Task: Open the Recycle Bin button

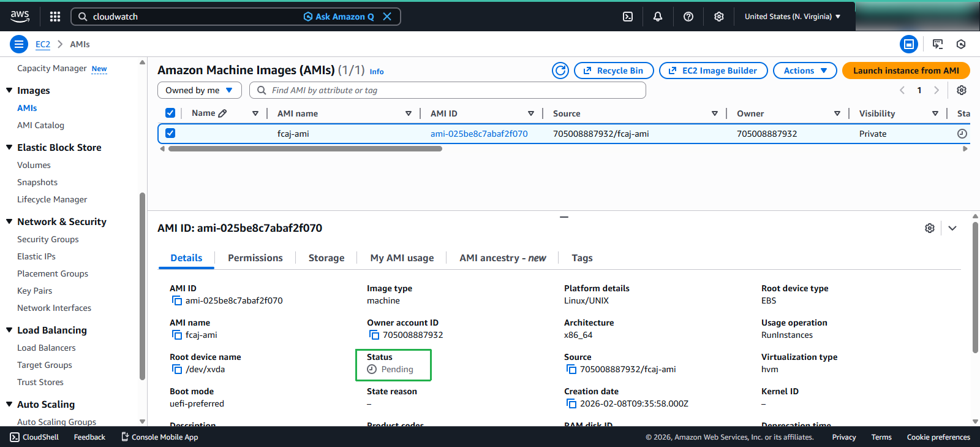Action: tap(614, 71)
